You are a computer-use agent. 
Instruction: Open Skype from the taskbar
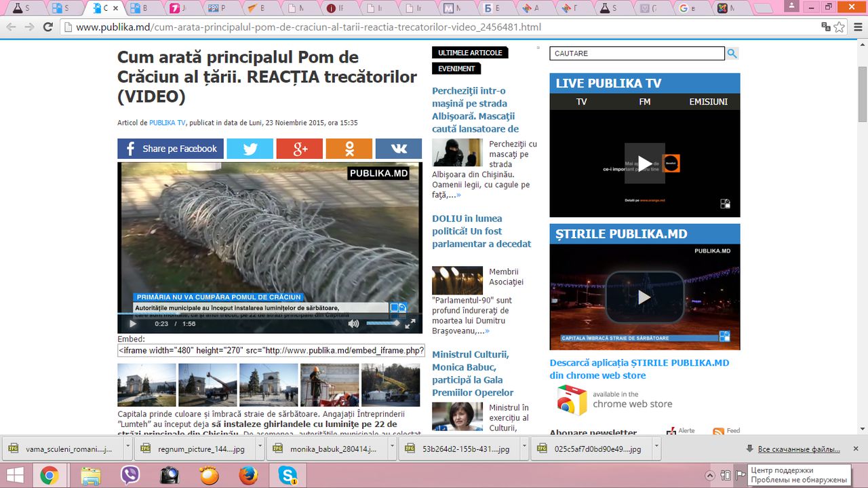point(288,476)
